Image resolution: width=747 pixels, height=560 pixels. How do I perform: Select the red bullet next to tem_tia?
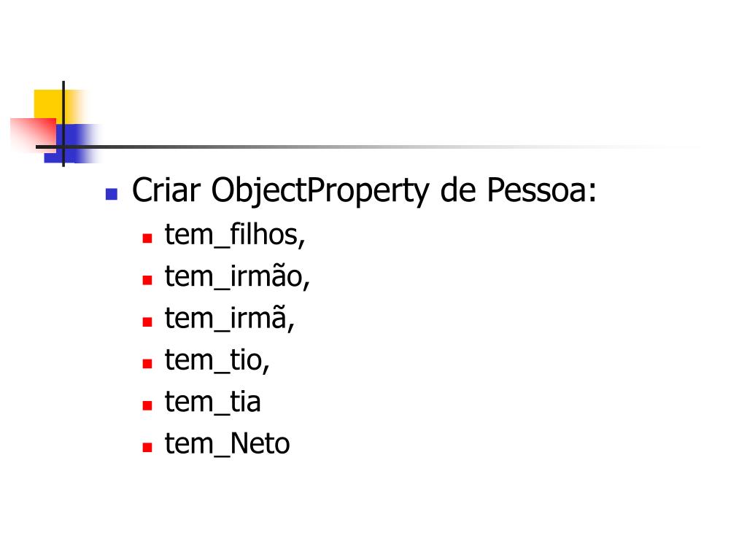tap(147, 405)
